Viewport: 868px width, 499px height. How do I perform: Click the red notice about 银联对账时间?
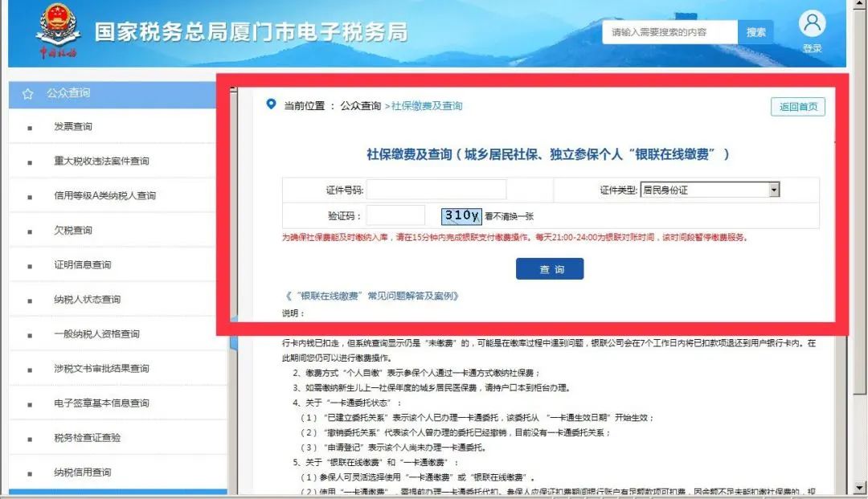tap(515, 237)
